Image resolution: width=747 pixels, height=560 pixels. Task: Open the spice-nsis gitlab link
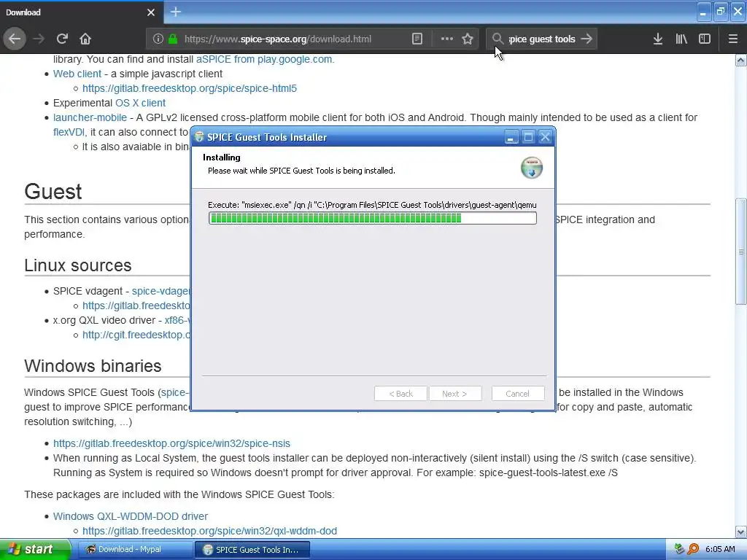(x=171, y=443)
